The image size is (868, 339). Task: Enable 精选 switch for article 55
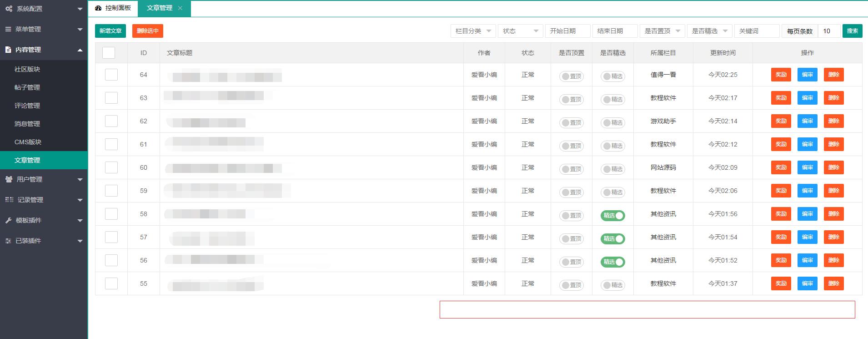[x=613, y=285]
